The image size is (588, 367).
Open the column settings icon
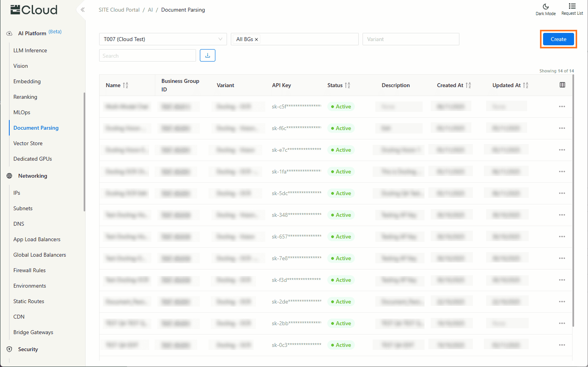click(562, 85)
